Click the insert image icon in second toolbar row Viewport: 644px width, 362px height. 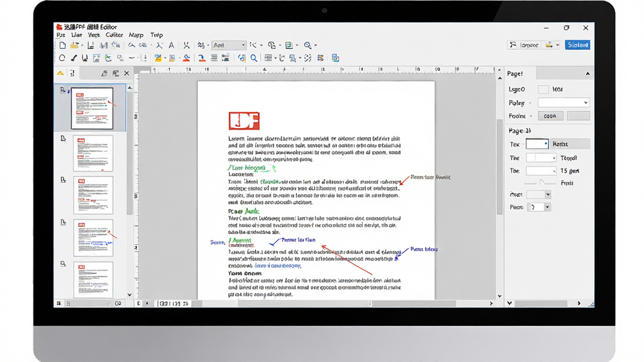(x=96, y=58)
